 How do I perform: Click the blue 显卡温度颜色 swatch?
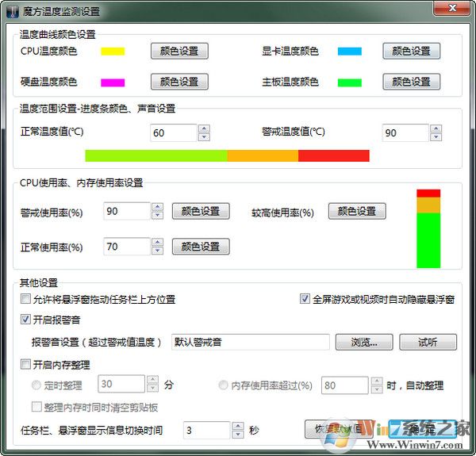click(350, 52)
